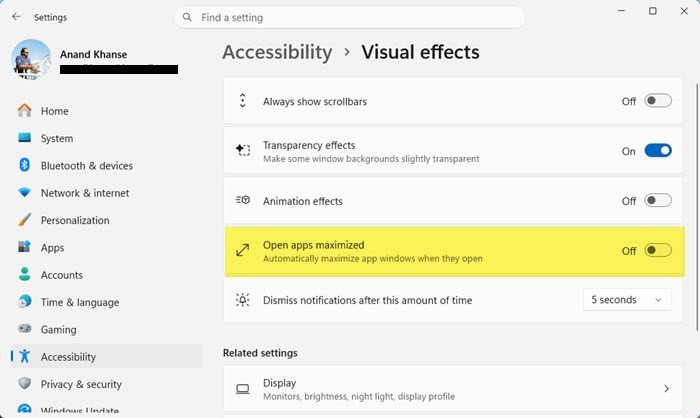The image size is (700, 418).
Task: Open the Bluetooth & devices icon
Action: tap(25, 165)
